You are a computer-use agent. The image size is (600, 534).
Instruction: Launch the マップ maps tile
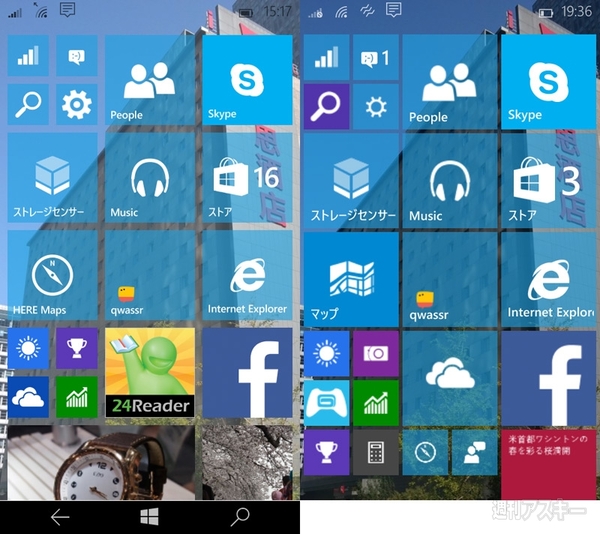coord(351,280)
